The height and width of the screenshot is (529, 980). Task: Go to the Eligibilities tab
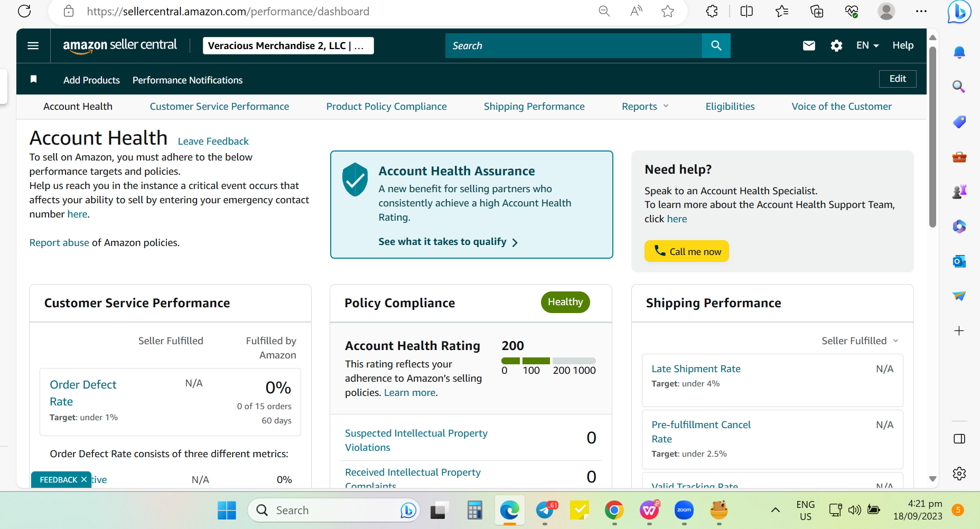(730, 107)
